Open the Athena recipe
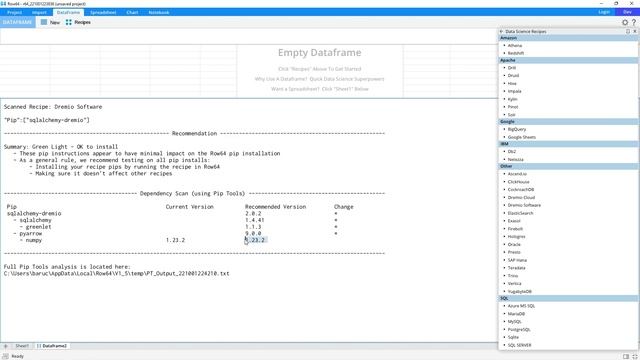This screenshot has width=640, height=360. (515, 46)
